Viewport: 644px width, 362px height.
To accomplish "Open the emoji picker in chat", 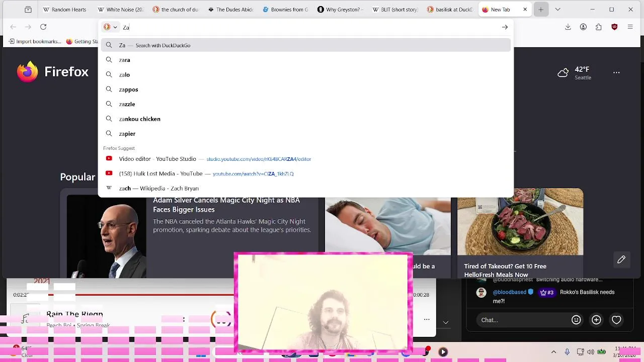I will click(x=576, y=320).
